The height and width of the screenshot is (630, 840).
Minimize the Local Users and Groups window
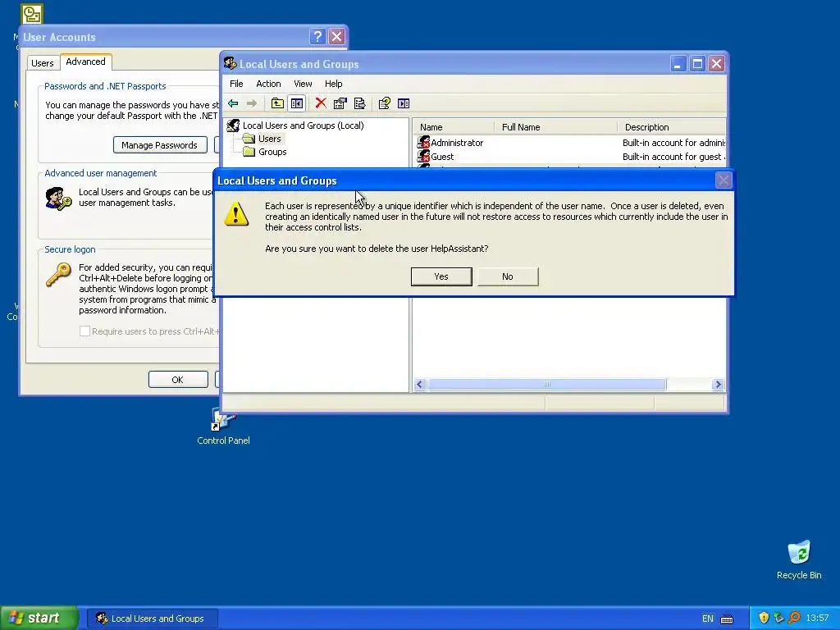[x=678, y=64]
